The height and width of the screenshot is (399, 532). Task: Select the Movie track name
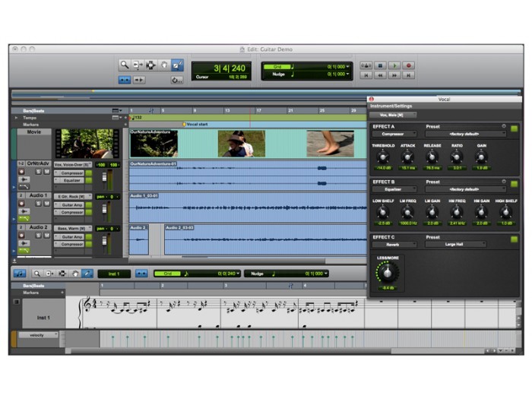(34, 131)
